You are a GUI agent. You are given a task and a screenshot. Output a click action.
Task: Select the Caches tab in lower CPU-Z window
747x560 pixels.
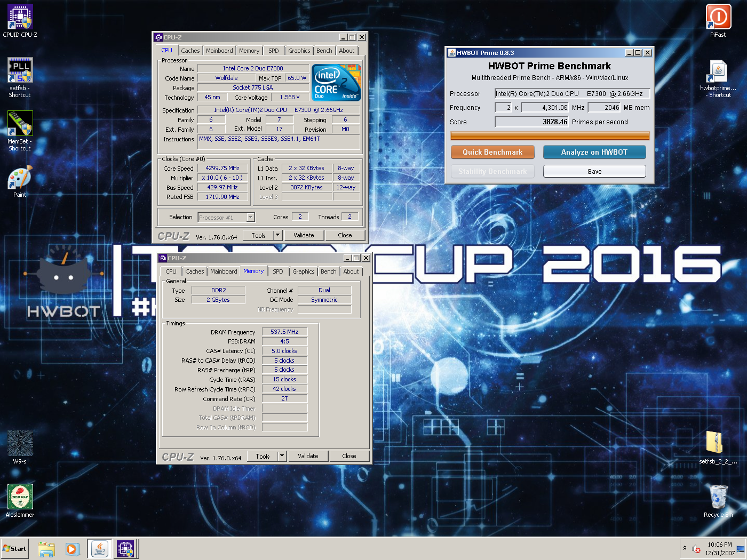pos(195,271)
